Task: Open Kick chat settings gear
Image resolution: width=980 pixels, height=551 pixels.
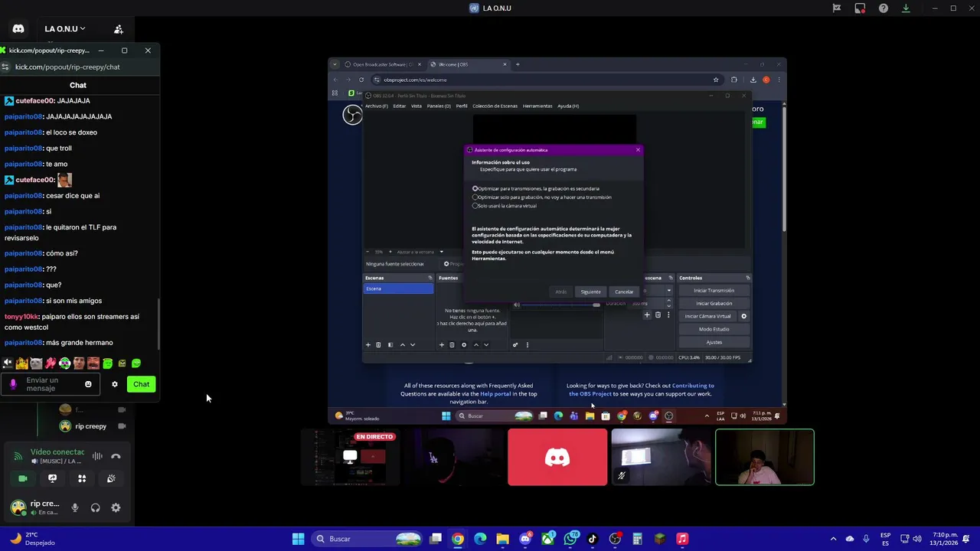Action: (x=115, y=384)
